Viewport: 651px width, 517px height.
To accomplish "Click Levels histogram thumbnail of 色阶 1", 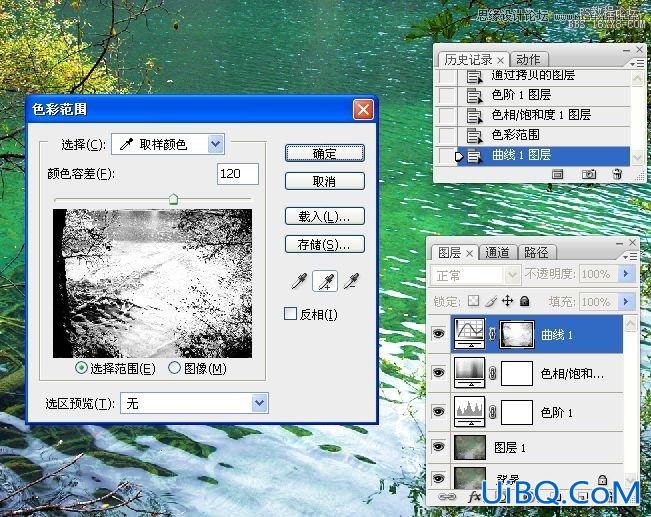I will pyautogui.click(x=470, y=412).
